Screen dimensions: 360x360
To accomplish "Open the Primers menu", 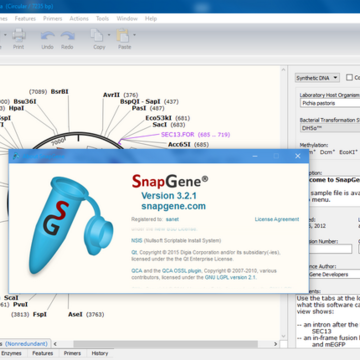I will (53, 19).
